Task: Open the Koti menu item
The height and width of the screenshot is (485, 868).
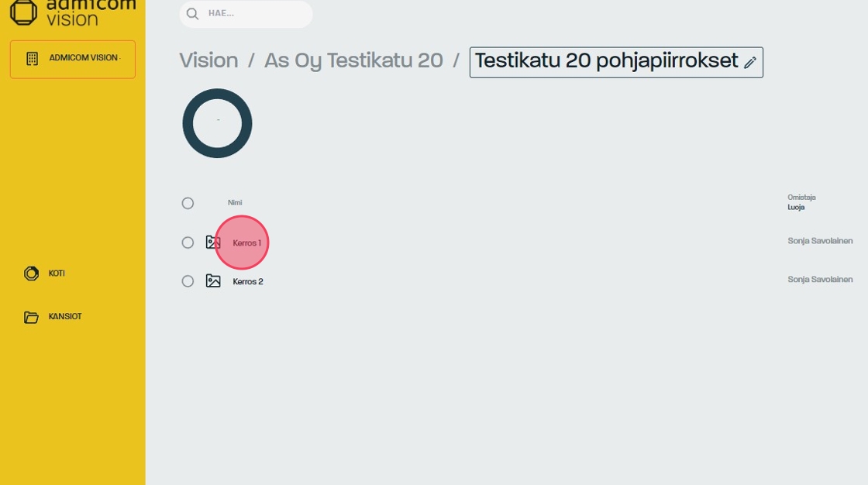Action: tap(57, 273)
